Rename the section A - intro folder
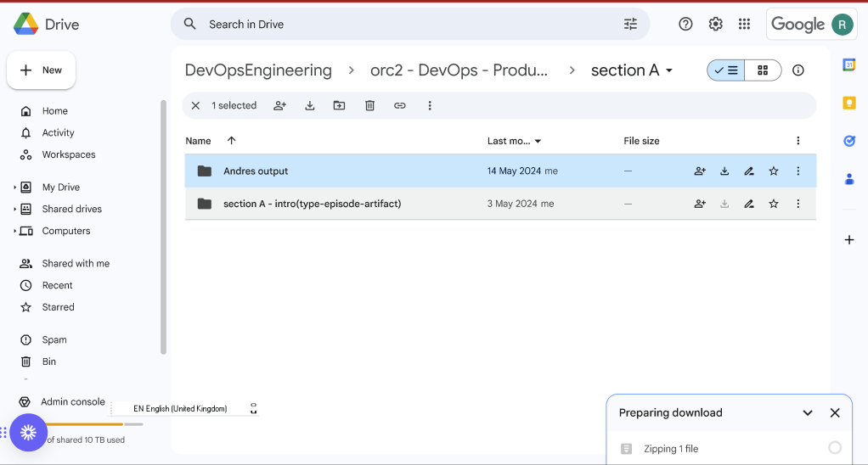This screenshot has height=465, width=868. [749, 204]
